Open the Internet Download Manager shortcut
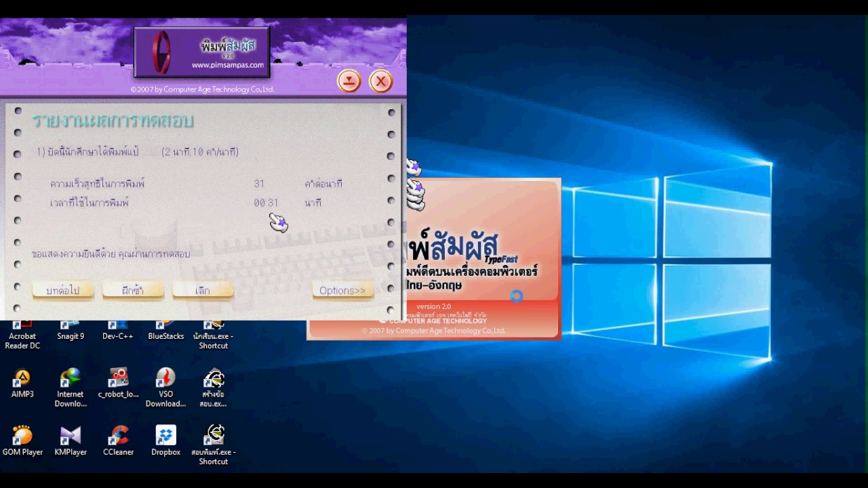The height and width of the screenshot is (488, 868). (71, 388)
